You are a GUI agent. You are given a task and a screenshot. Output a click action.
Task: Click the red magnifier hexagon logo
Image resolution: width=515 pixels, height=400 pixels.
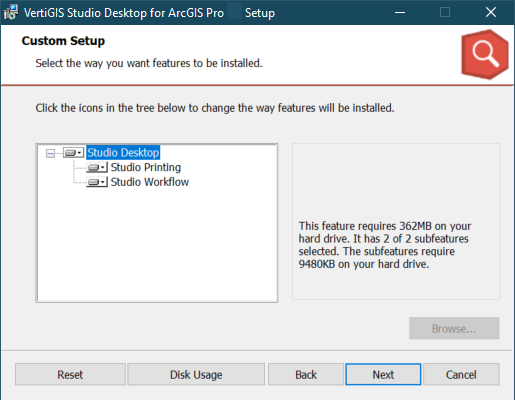485,54
